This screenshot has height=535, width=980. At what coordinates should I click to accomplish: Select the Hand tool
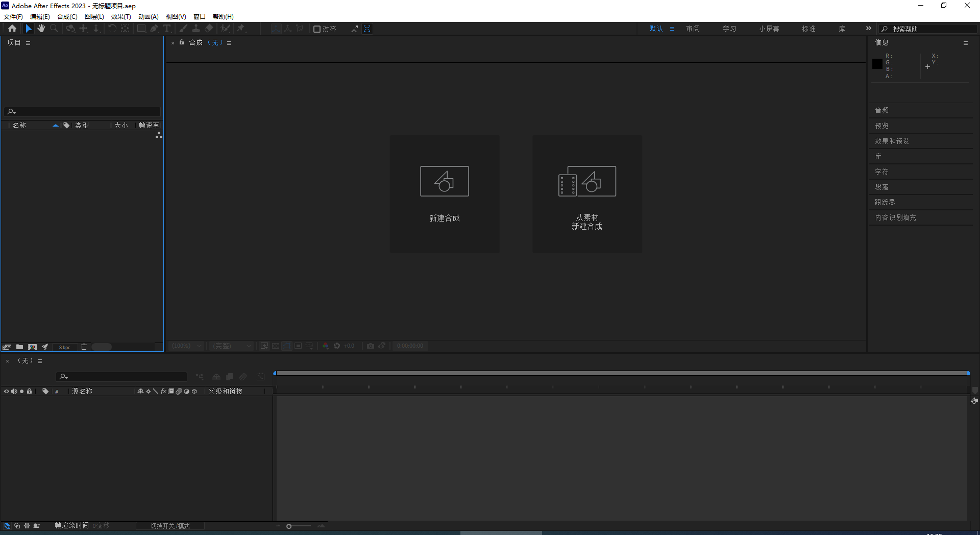(x=41, y=29)
